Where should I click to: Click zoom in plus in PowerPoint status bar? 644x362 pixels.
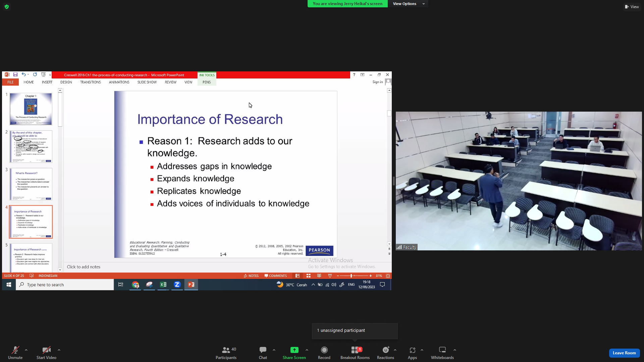coord(371,276)
